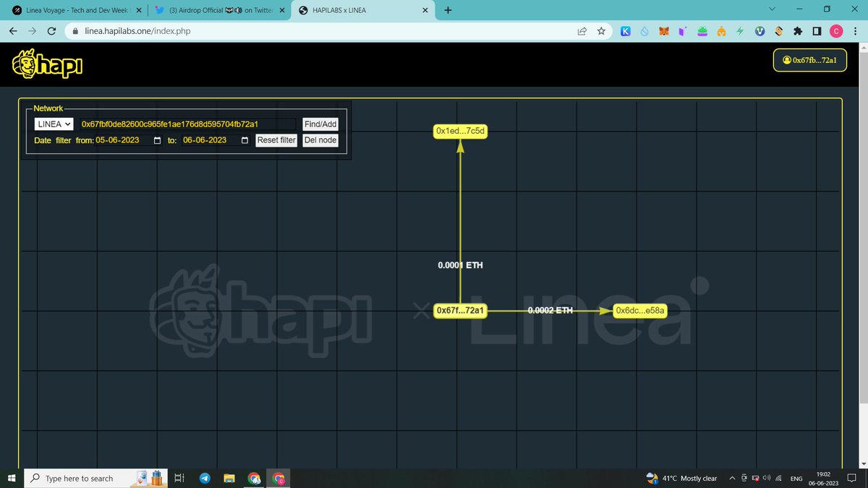Image resolution: width=868 pixels, height=488 pixels.
Task: Open the Windows Start menu
Action: [11, 478]
